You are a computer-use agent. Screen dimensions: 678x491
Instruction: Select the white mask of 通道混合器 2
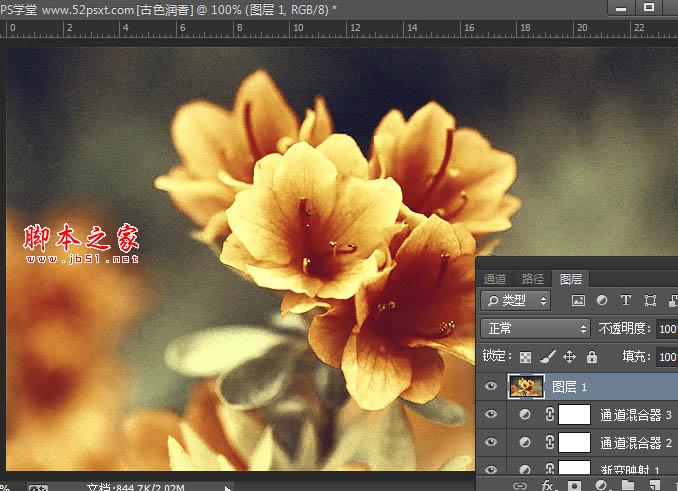click(575, 443)
